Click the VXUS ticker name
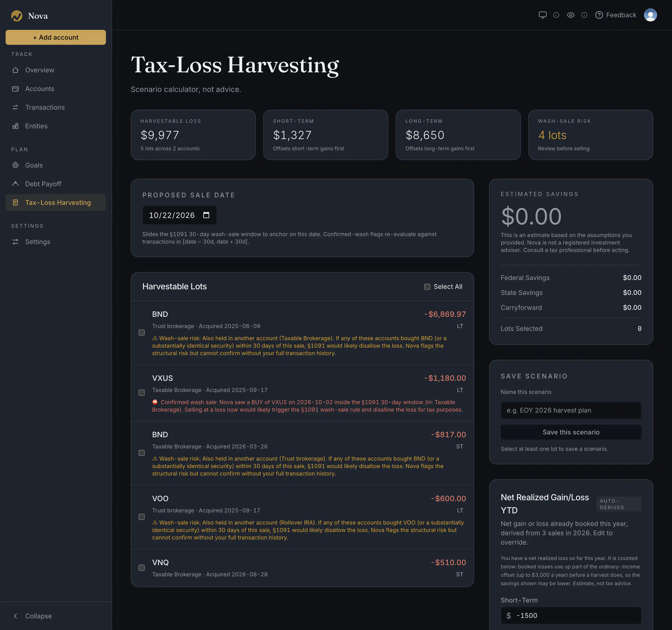This screenshot has width=672, height=630. click(162, 378)
